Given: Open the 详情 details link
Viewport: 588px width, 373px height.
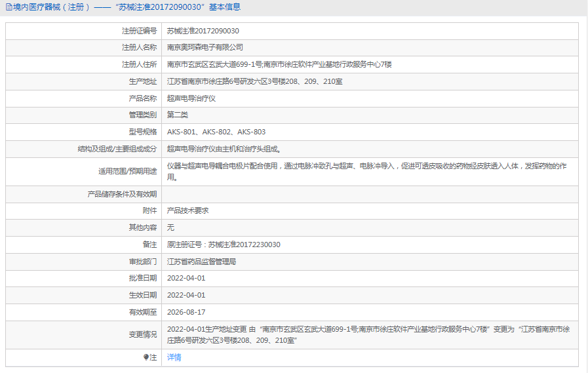Looking at the screenshot, I should pos(174,357).
